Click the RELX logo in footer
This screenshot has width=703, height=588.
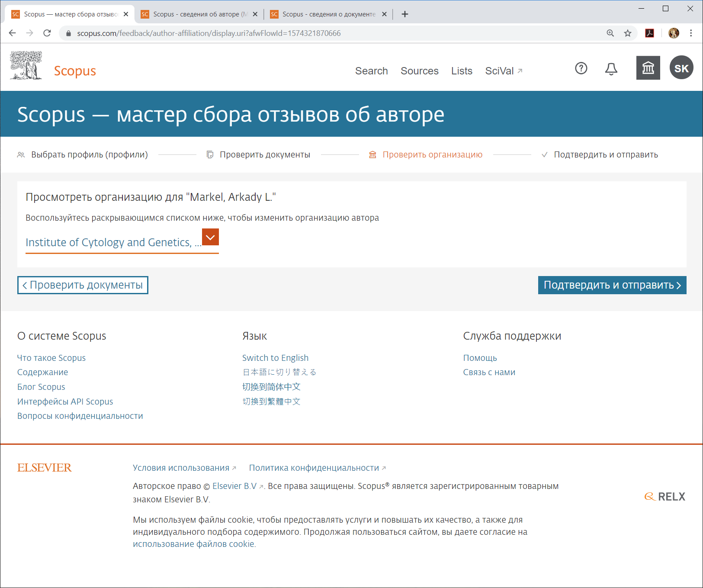[665, 497]
